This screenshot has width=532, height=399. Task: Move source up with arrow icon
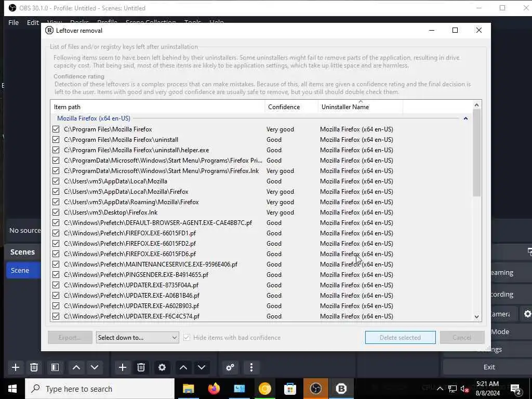(x=183, y=367)
